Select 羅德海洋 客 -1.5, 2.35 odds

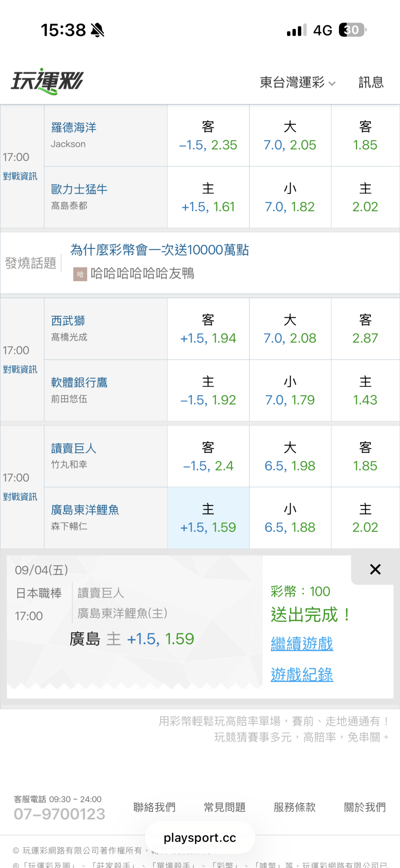(x=208, y=136)
